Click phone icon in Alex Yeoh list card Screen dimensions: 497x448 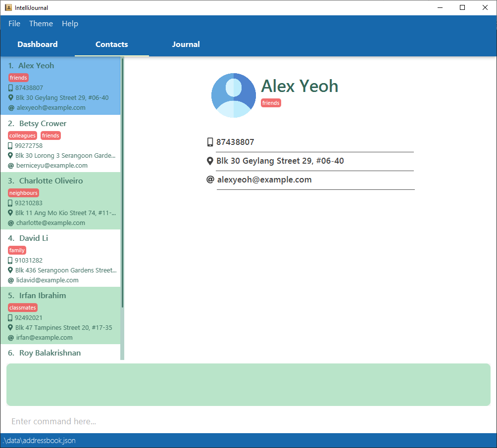click(11, 88)
